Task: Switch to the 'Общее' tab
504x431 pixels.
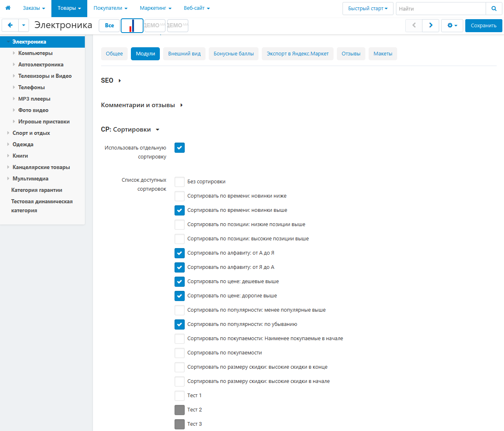Action: 114,54
